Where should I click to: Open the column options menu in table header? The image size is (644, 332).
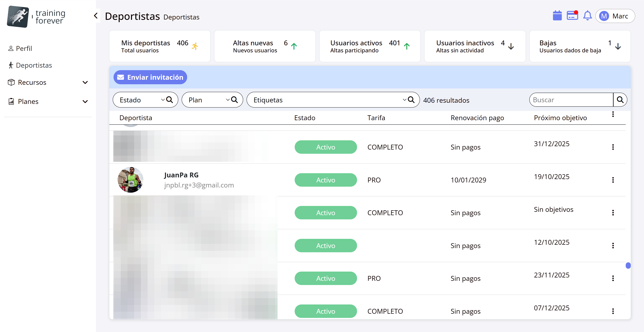pyautogui.click(x=613, y=114)
